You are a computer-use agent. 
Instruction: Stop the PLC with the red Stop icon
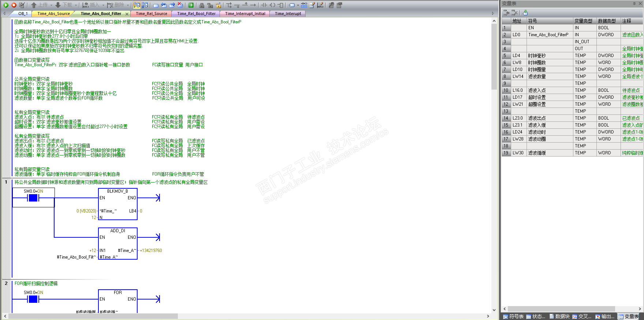(x=14, y=5)
